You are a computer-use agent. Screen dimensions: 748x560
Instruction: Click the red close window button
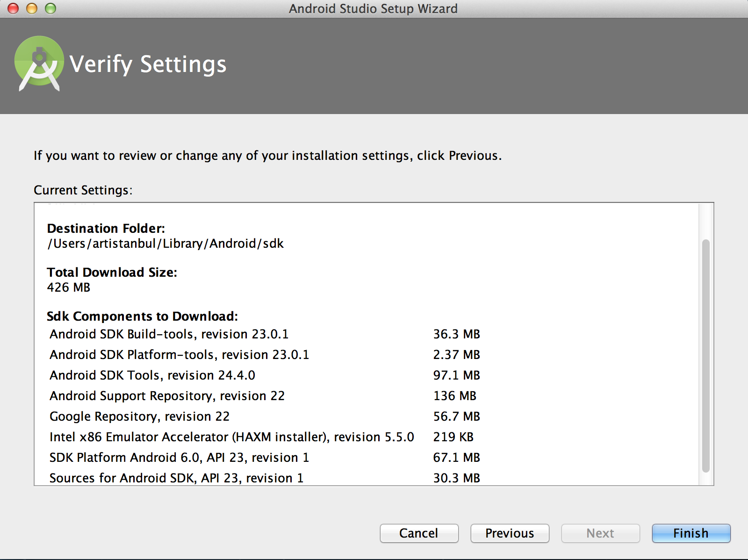pyautogui.click(x=13, y=8)
